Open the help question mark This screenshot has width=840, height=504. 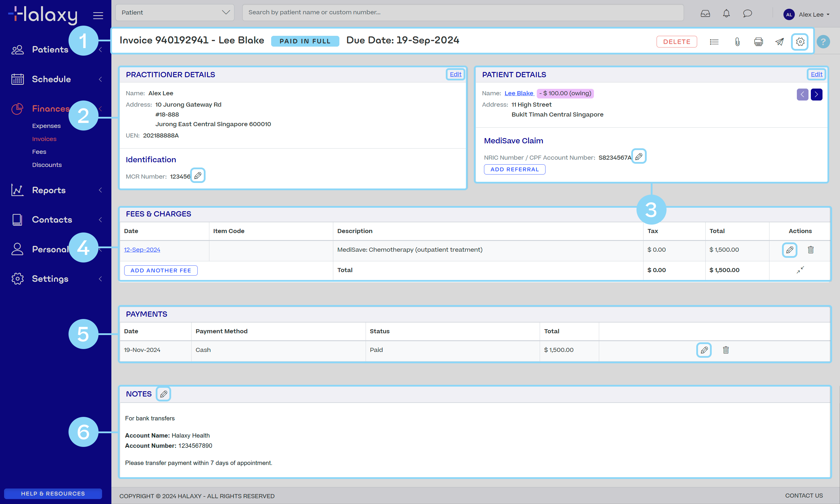pyautogui.click(x=823, y=42)
